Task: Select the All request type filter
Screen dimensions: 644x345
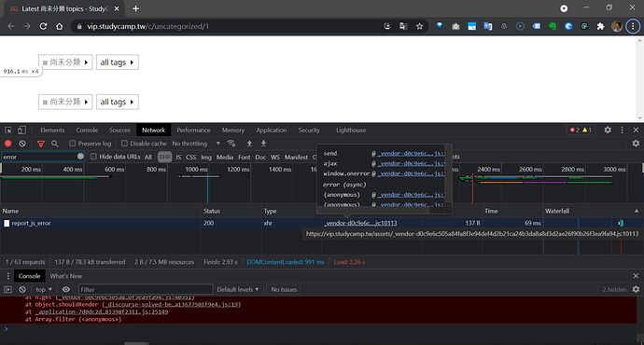Action: coord(148,157)
